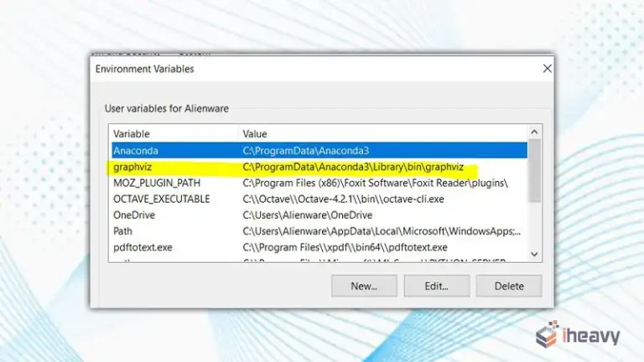Click the Foxit Reader plugins path value
The image size is (644, 362).
(375, 183)
